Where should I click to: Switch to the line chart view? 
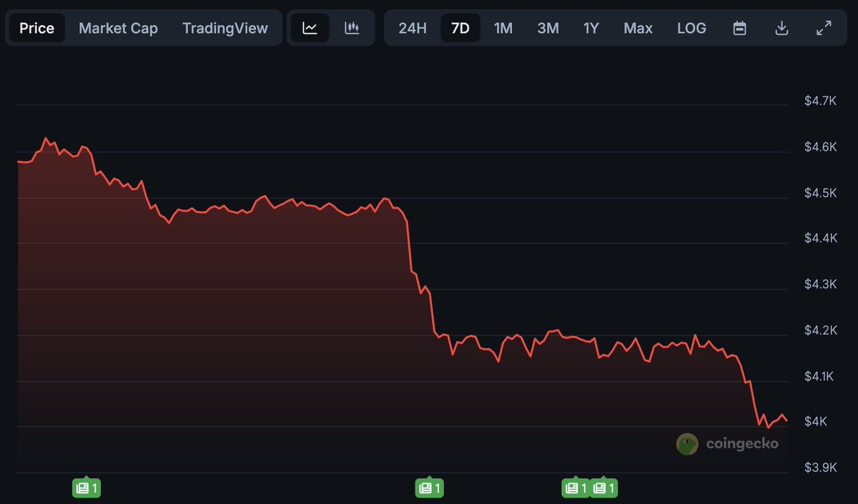point(310,28)
